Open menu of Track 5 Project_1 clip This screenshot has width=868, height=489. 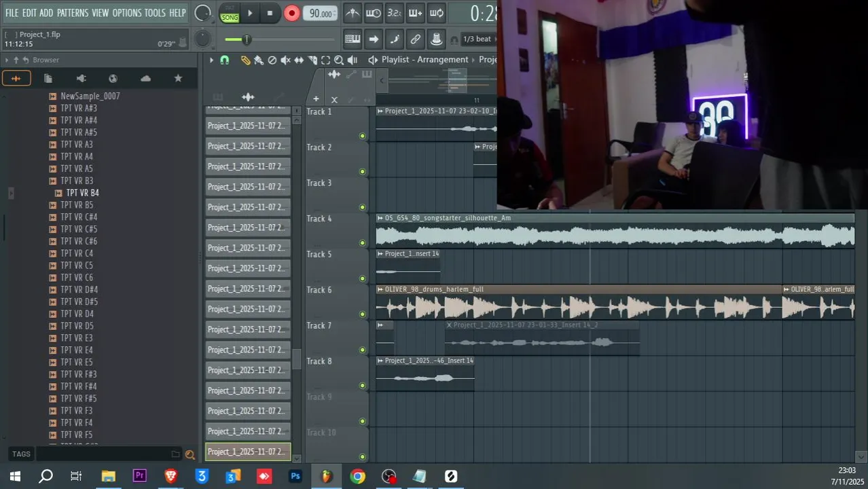click(x=380, y=254)
